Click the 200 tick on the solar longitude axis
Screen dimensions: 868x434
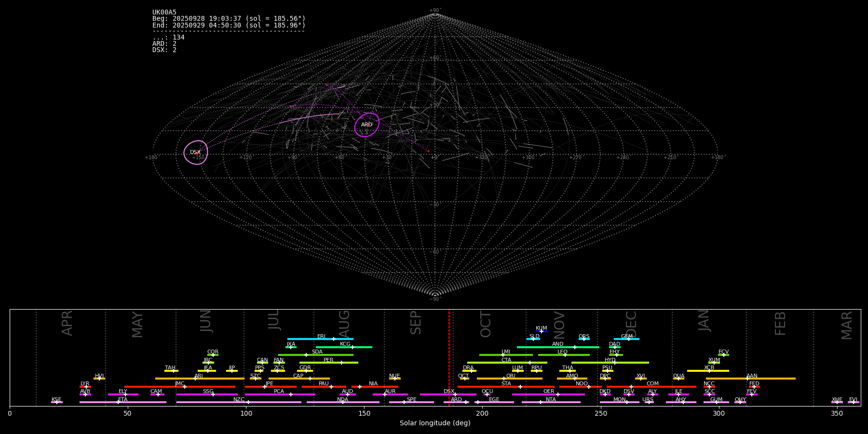coord(482,413)
